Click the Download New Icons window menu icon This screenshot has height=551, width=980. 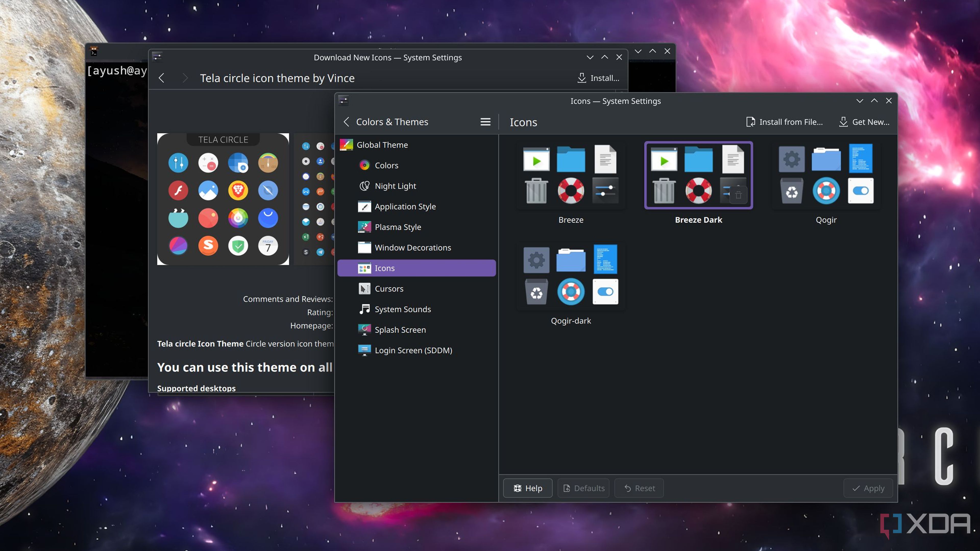pyautogui.click(x=157, y=57)
